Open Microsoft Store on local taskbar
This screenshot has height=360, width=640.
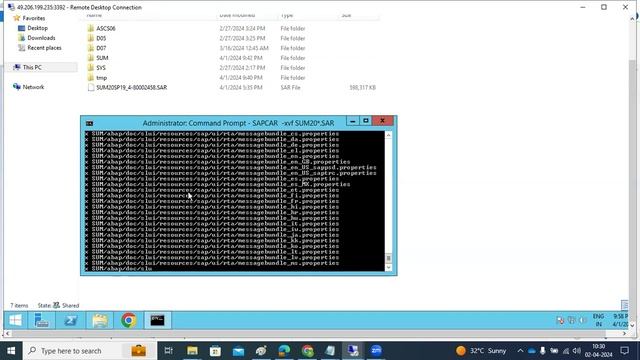pyautogui.click(x=215, y=351)
